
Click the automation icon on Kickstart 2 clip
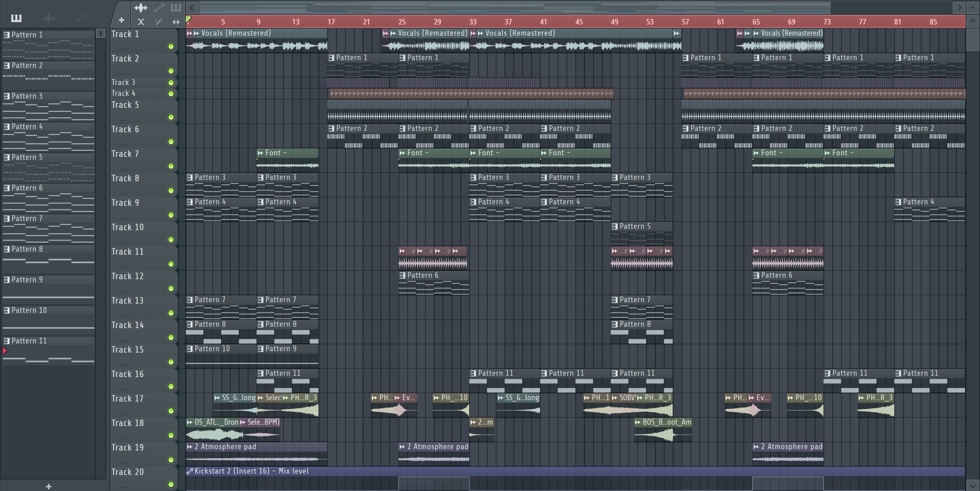(190, 471)
